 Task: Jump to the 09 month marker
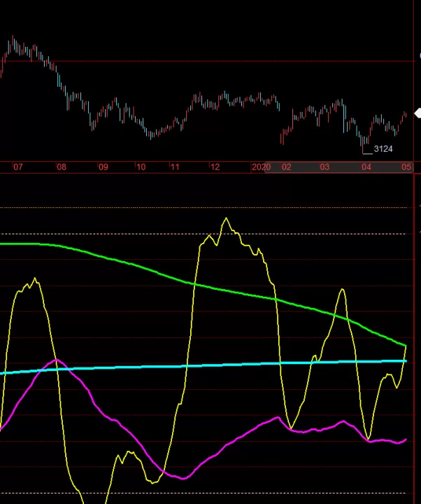[x=104, y=167]
